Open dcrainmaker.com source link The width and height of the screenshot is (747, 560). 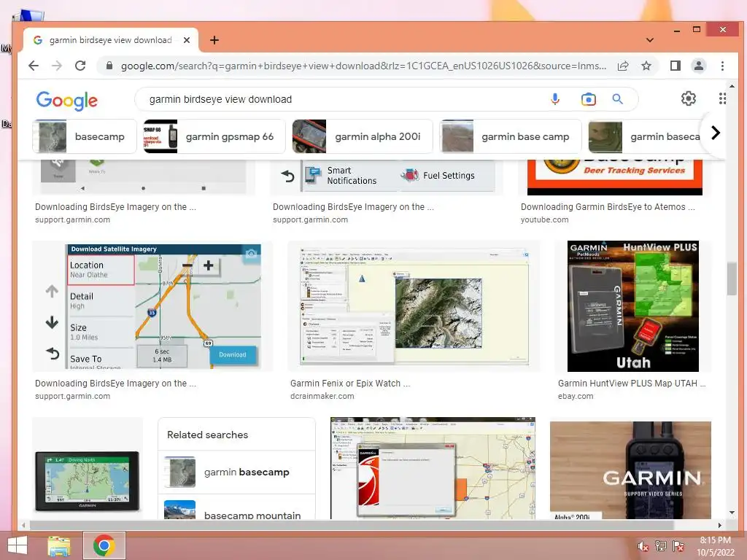(x=322, y=396)
